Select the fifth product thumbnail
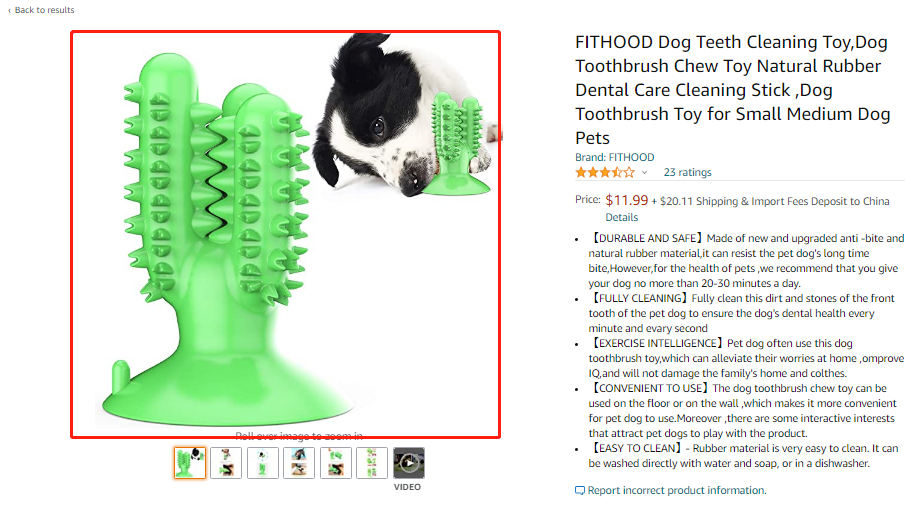The width and height of the screenshot is (917, 519). (x=336, y=463)
